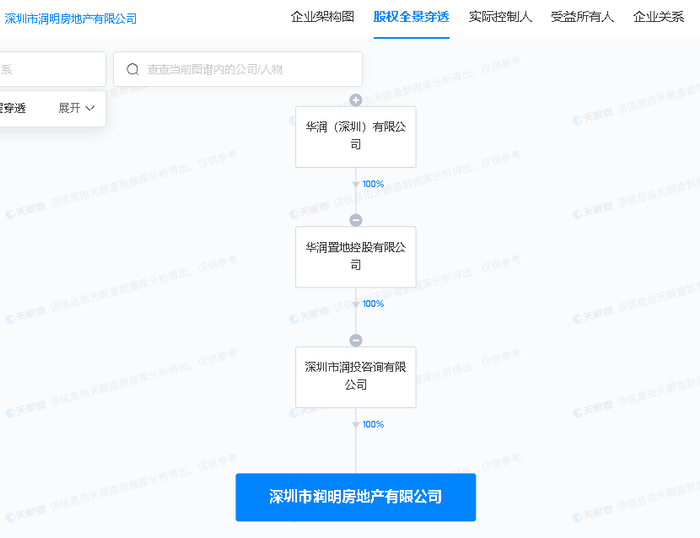Expand the 展开 dropdown in the panel

[x=76, y=108]
